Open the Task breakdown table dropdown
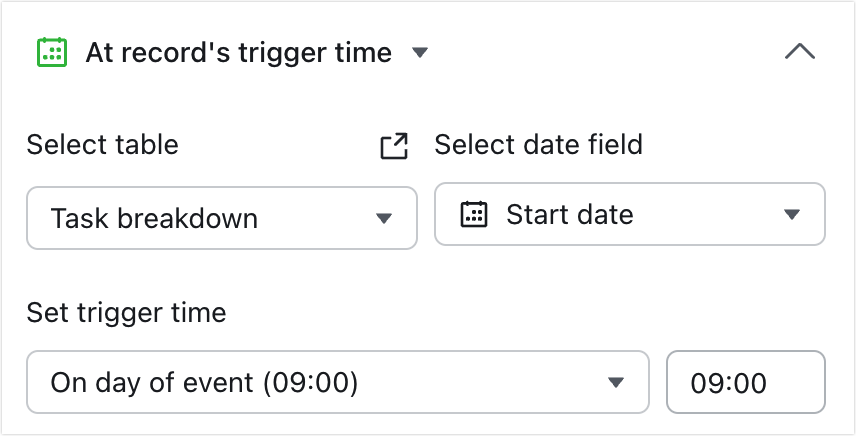Screen dimensions: 856x436 [x=222, y=218]
